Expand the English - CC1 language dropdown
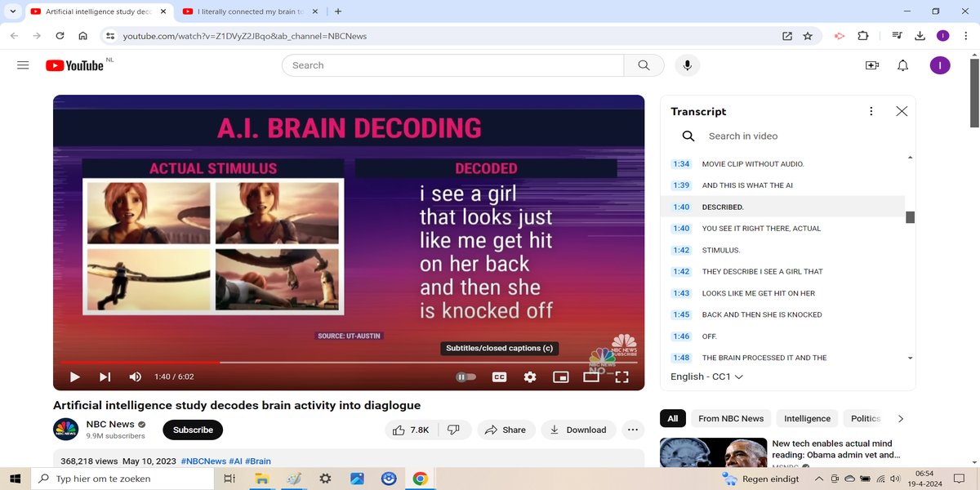 click(706, 376)
